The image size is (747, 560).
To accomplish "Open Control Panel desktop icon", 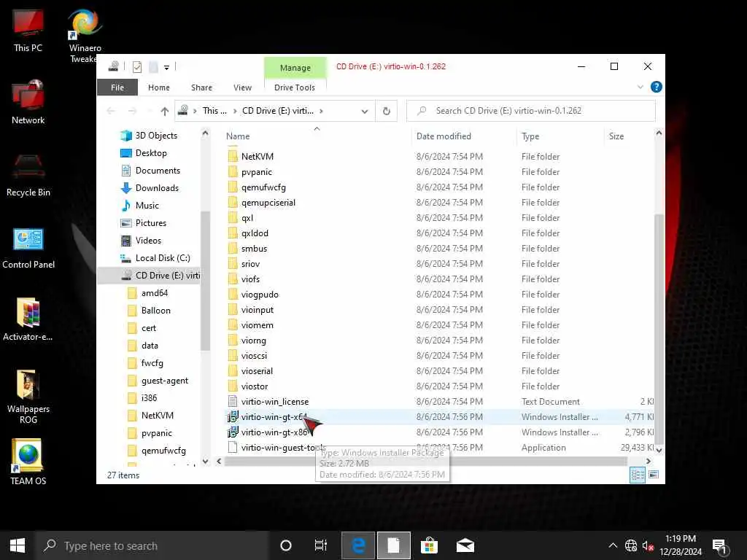I will pyautogui.click(x=28, y=248).
